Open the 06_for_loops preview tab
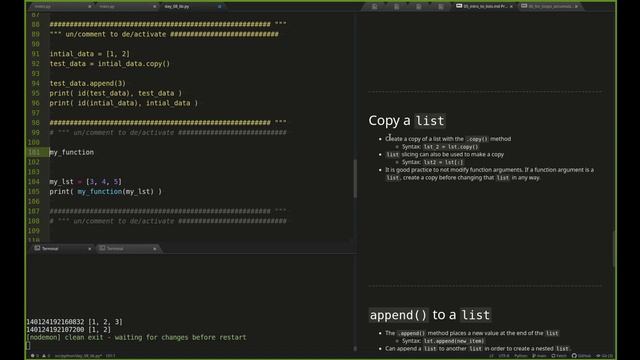 [550, 7]
